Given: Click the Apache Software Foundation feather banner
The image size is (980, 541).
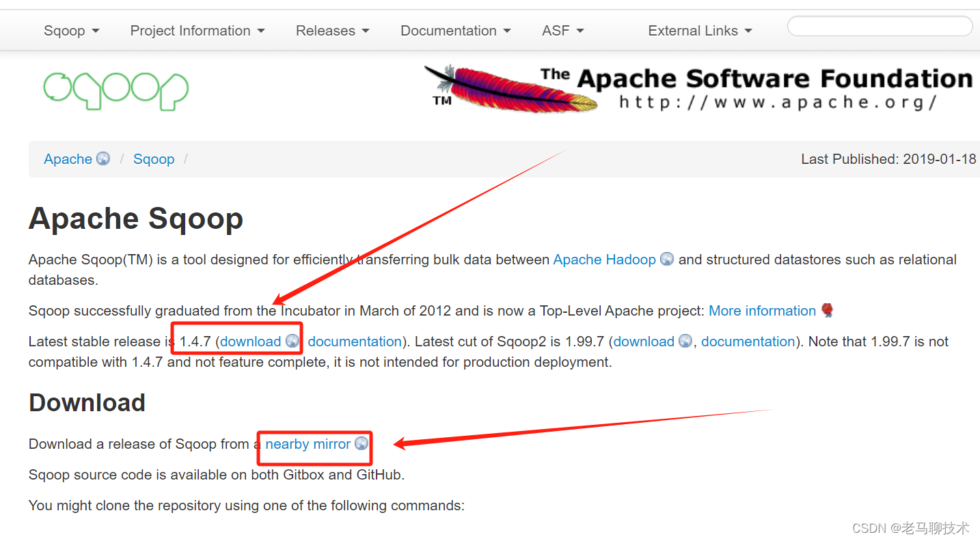Looking at the screenshot, I should click(698, 88).
